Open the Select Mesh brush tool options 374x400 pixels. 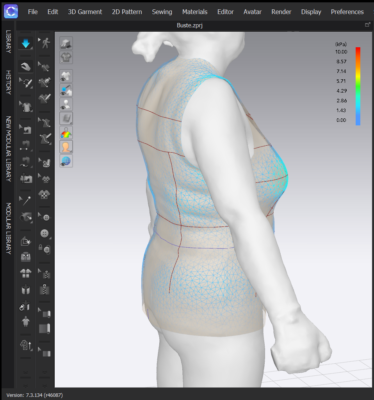26,83
